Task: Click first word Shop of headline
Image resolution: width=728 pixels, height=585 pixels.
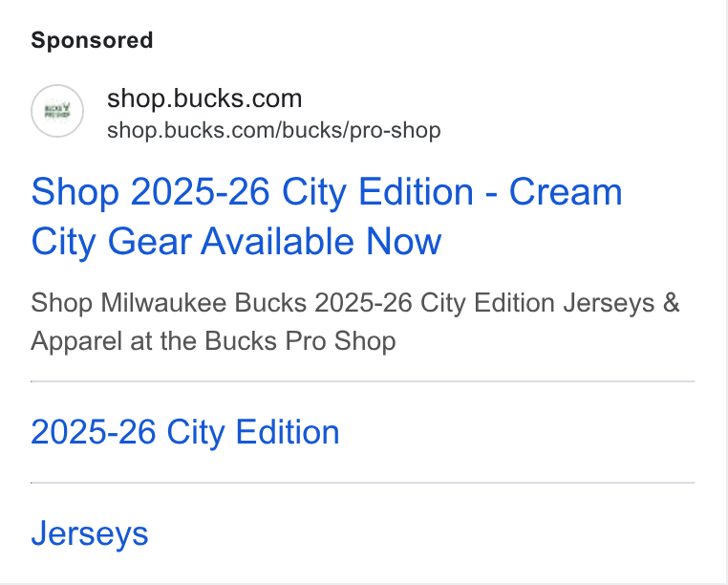Action: click(75, 192)
